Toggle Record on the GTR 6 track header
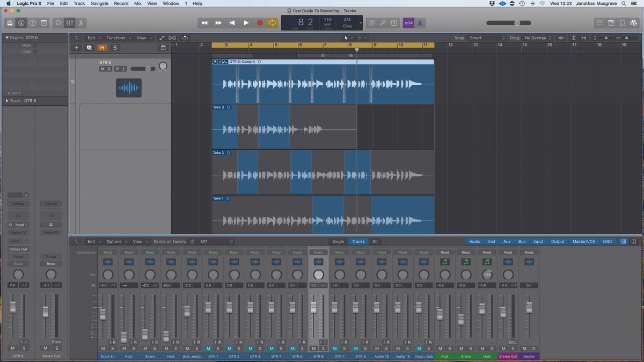The width and height of the screenshot is (644, 362). click(x=117, y=69)
